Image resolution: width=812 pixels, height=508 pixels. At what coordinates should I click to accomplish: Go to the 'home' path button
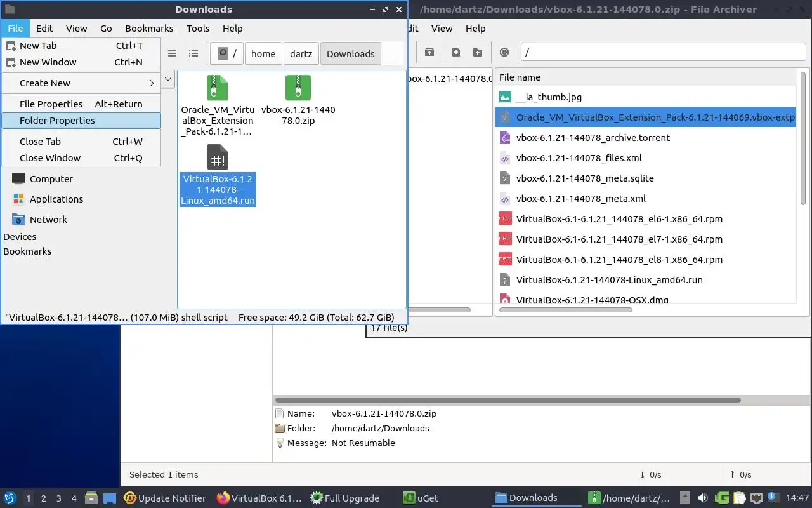[x=263, y=54]
